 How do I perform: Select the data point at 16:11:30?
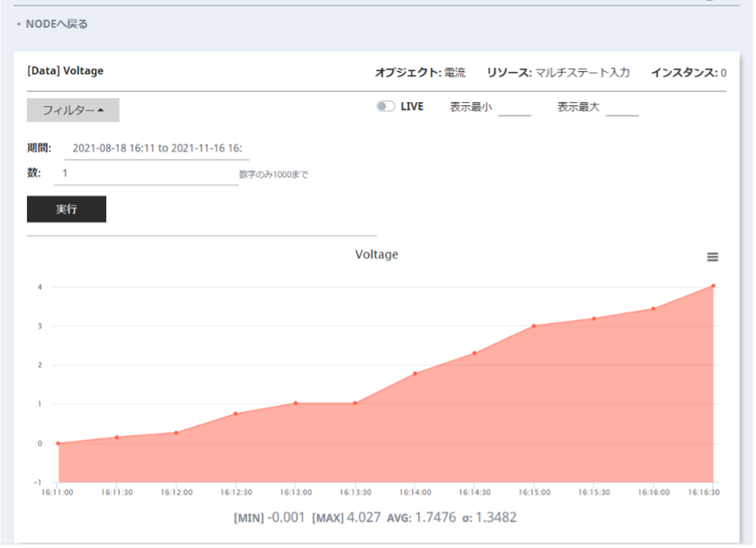click(x=116, y=437)
